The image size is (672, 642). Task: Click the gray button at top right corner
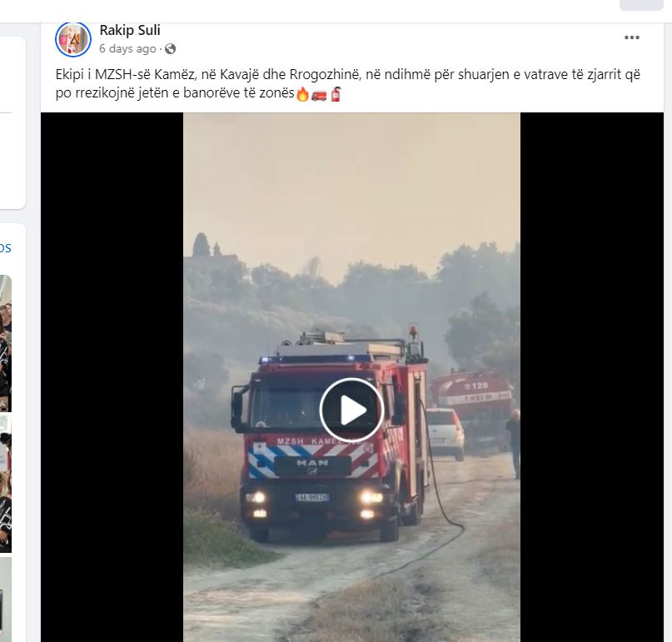tap(641, 5)
